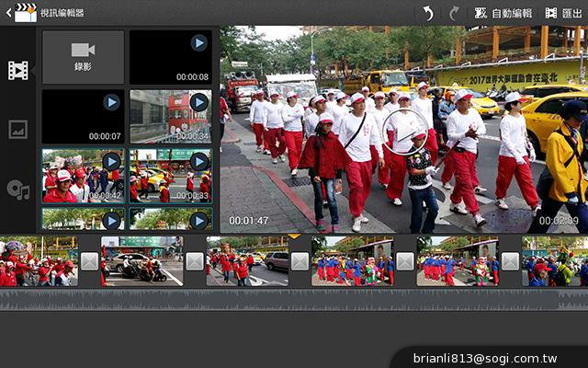
Task: Select the motorcycle clip on the timeline
Action: (x=141, y=261)
